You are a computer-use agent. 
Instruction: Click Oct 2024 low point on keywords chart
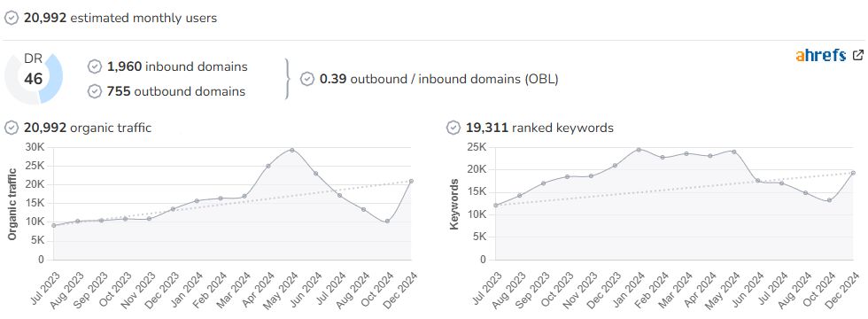829,200
